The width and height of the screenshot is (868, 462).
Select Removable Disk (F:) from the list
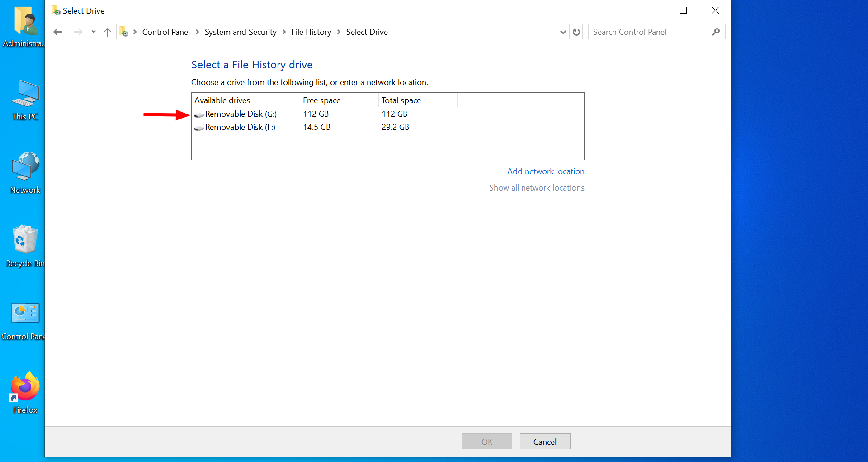pos(240,127)
